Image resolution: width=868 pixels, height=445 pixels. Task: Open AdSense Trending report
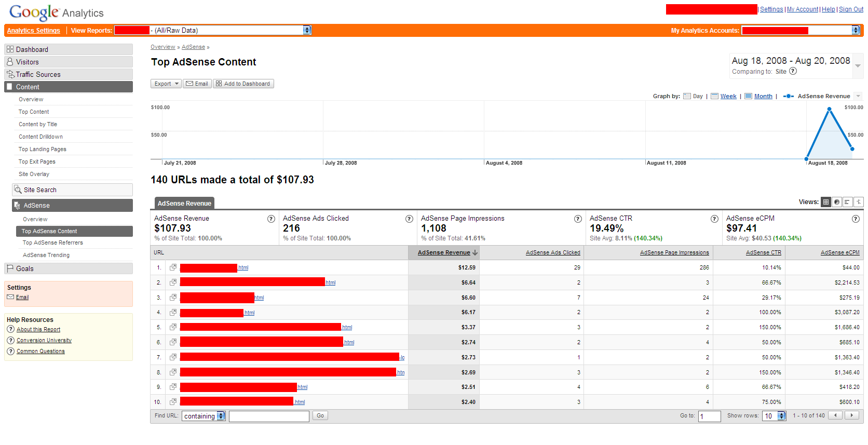(46, 255)
